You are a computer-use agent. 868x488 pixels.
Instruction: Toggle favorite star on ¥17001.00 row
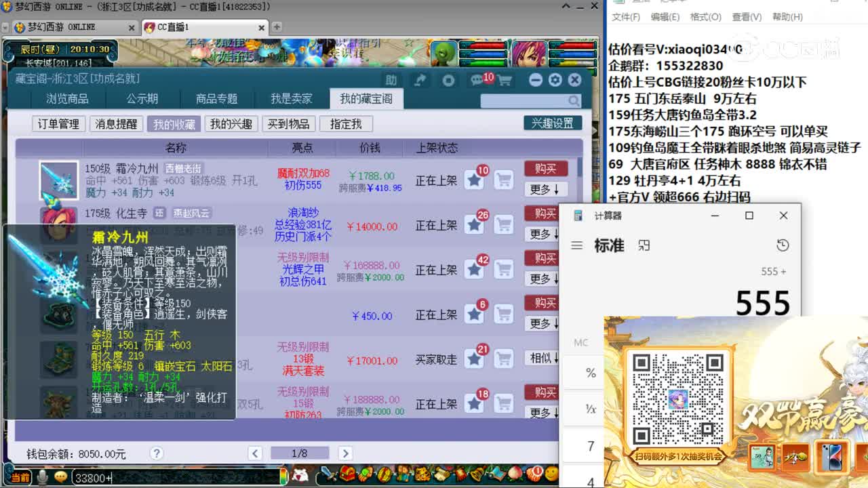coord(475,359)
